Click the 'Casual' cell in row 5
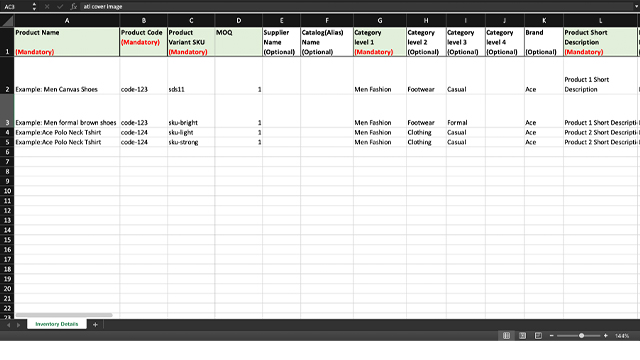The width and height of the screenshot is (640, 360). (466, 142)
